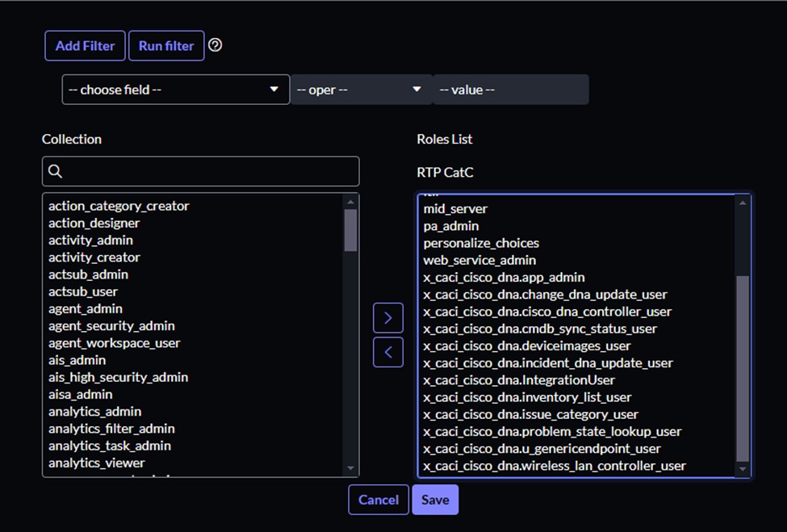The height and width of the screenshot is (532, 787).
Task: Select analytics_viewer in Collection list
Action: click(97, 463)
